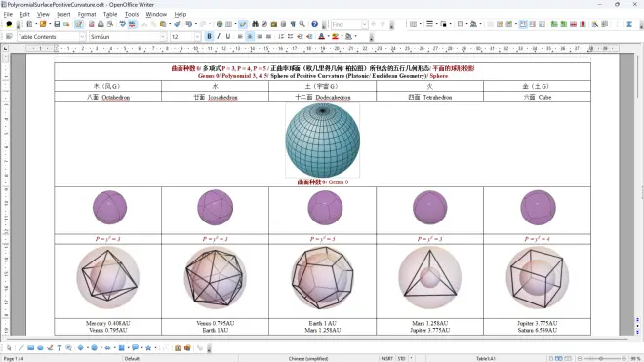
Task: Click the Font Color swatch button
Action: [x=322, y=36]
